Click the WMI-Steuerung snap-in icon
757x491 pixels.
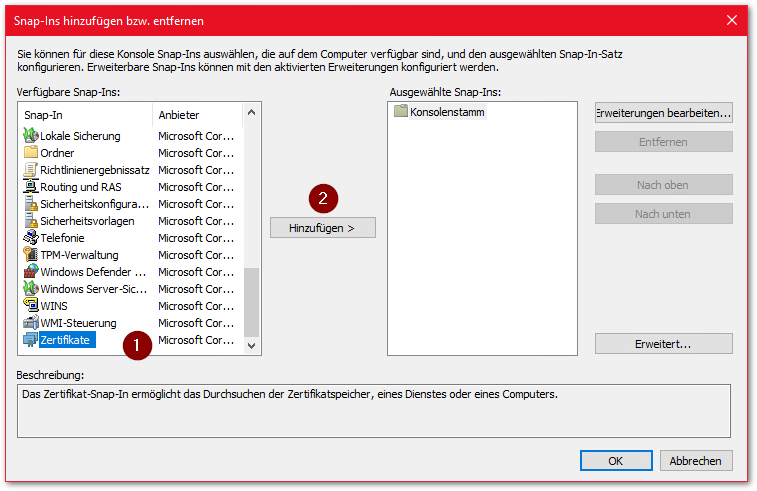coord(30,323)
